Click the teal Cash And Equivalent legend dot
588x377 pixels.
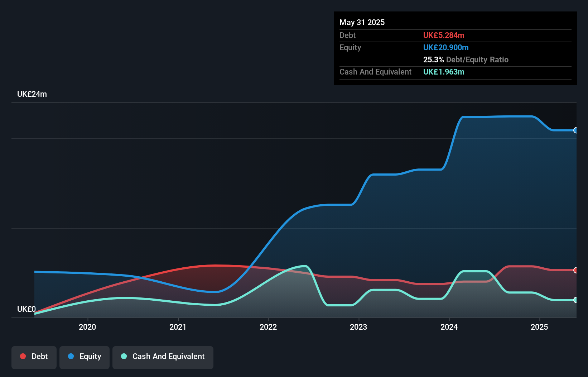(124, 356)
